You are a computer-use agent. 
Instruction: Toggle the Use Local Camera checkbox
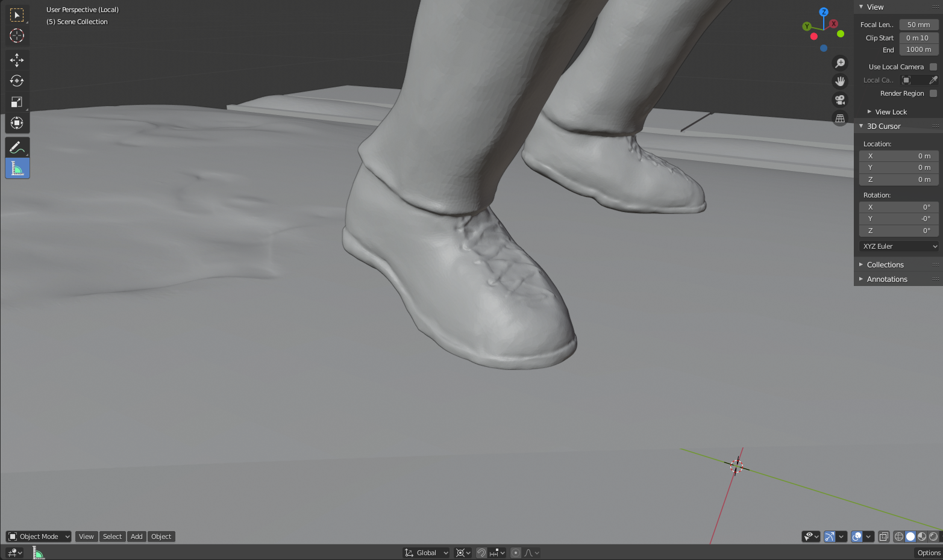933,66
